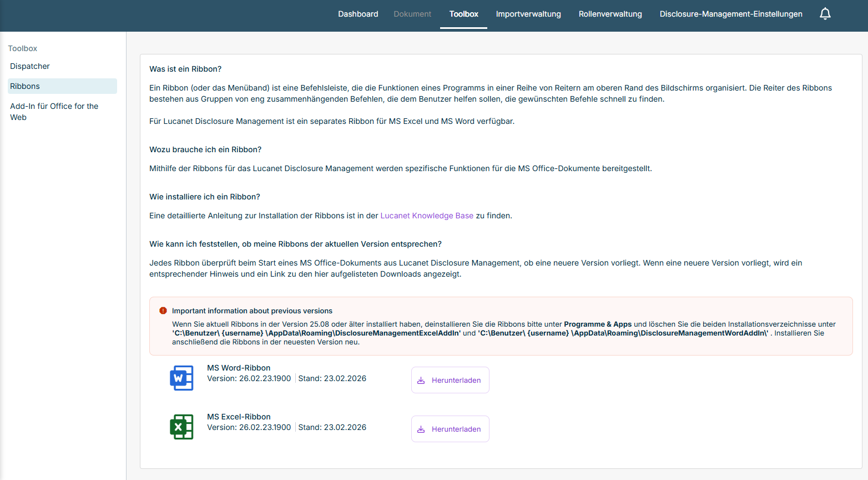Screen dimensions: 868x480
Task: Click the MS Word application icon
Action: click(x=181, y=378)
